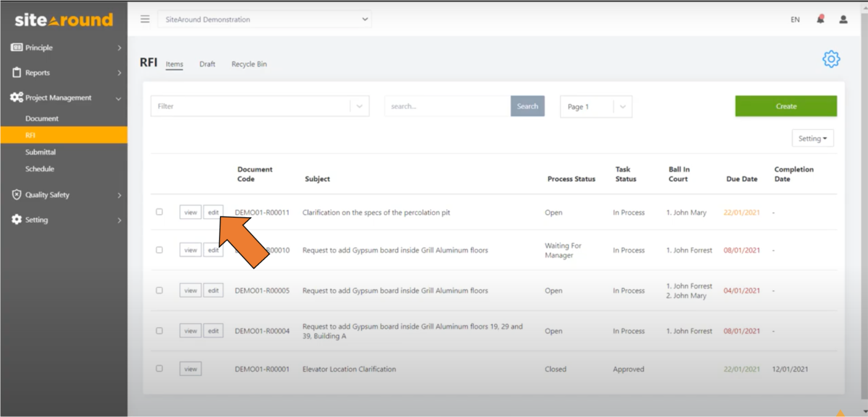Open the Recycle Bin tab
Screen dimensions: 868x417
click(x=249, y=64)
